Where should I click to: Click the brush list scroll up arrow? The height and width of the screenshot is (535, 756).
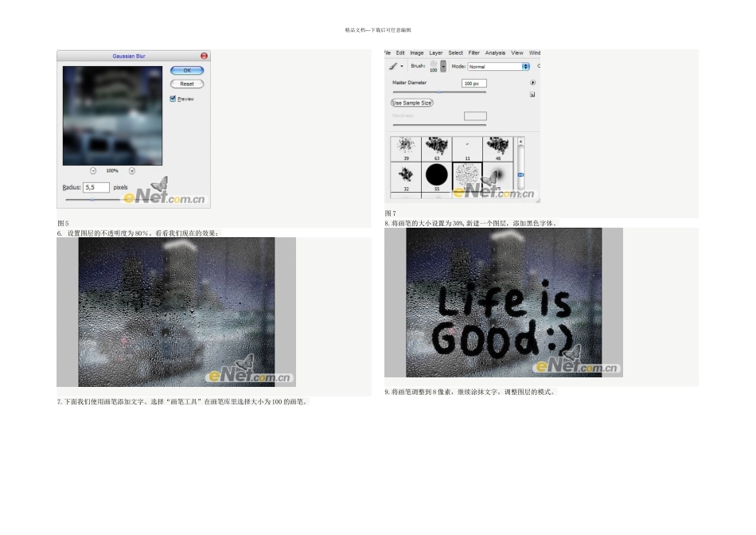[x=520, y=142]
